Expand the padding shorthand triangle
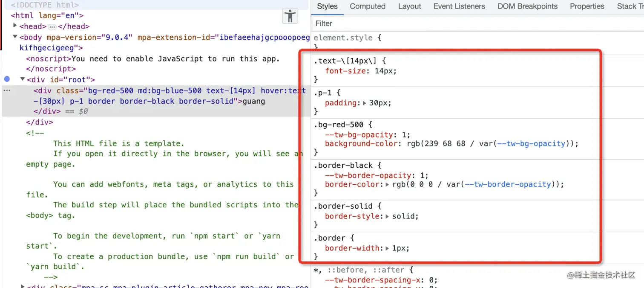644x288 pixels. pos(365,103)
